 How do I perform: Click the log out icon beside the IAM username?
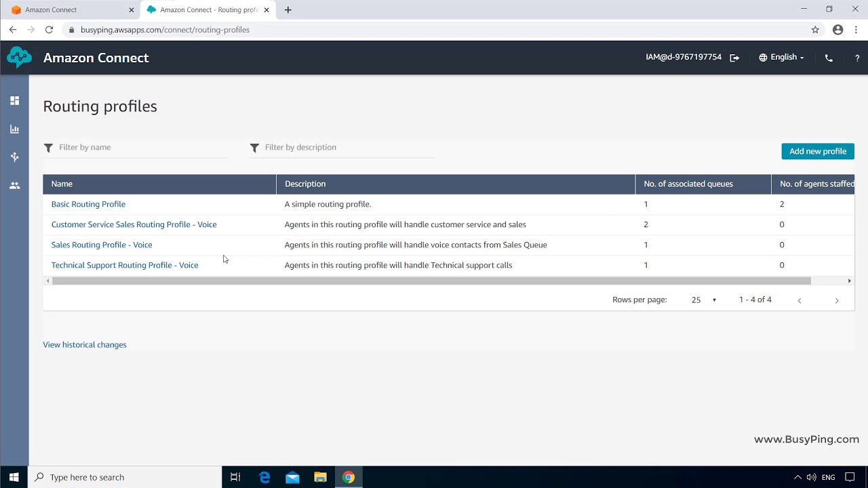[734, 58]
